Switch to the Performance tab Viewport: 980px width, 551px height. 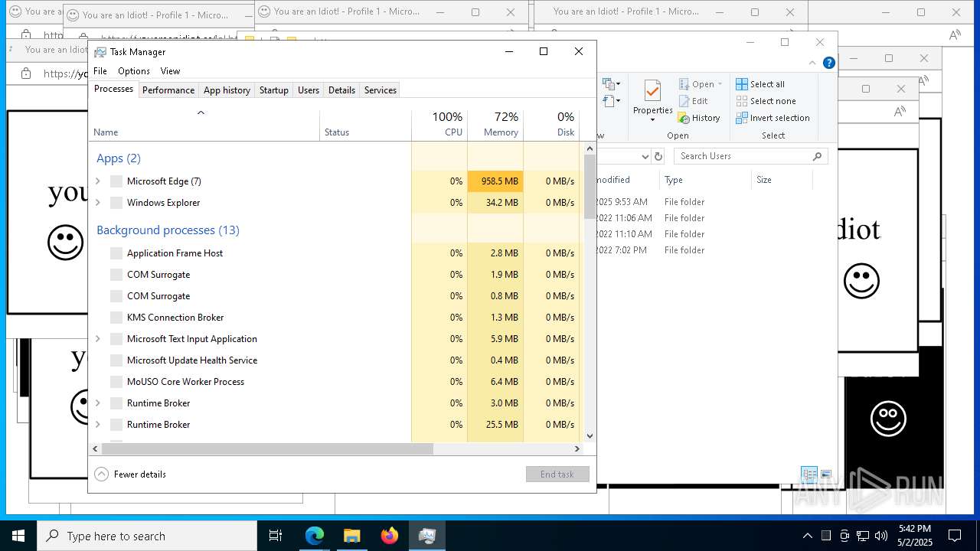coord(168,90)
